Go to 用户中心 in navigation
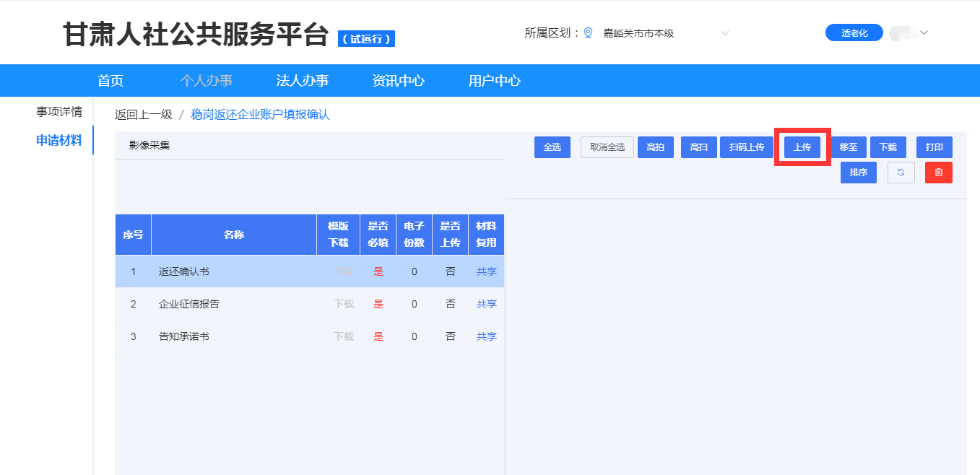Screen dimensions: 980x475 (494, 81)
